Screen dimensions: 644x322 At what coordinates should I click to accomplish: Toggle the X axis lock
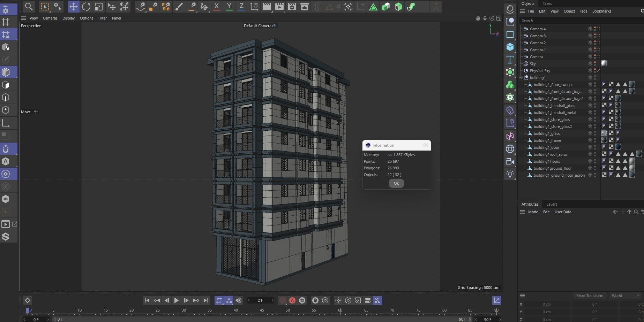216,7
